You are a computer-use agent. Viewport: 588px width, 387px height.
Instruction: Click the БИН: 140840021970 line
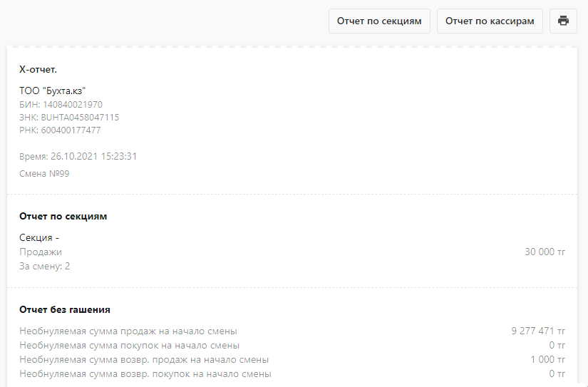click(x=61, y=104)
